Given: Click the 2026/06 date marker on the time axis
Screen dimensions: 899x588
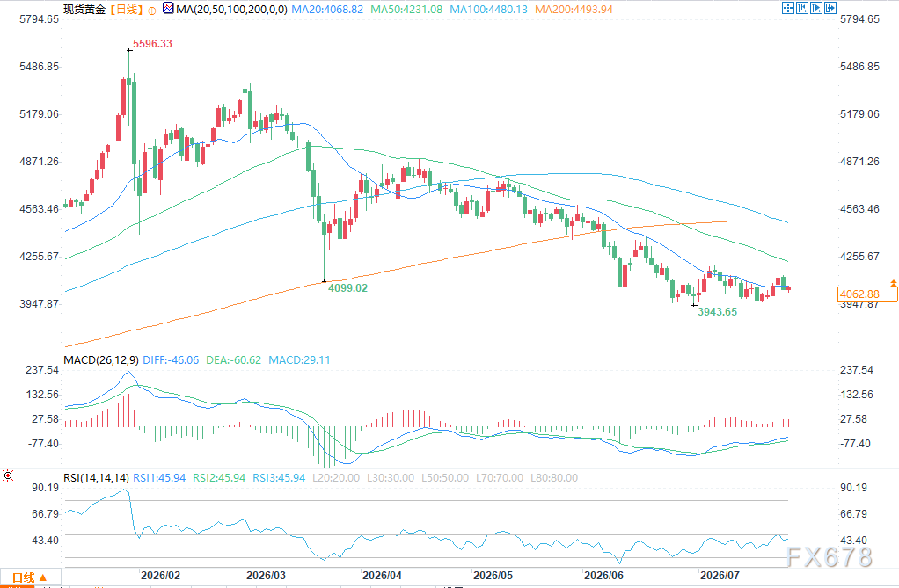Looking at the screenshot, I should click(x=603, y=576).
